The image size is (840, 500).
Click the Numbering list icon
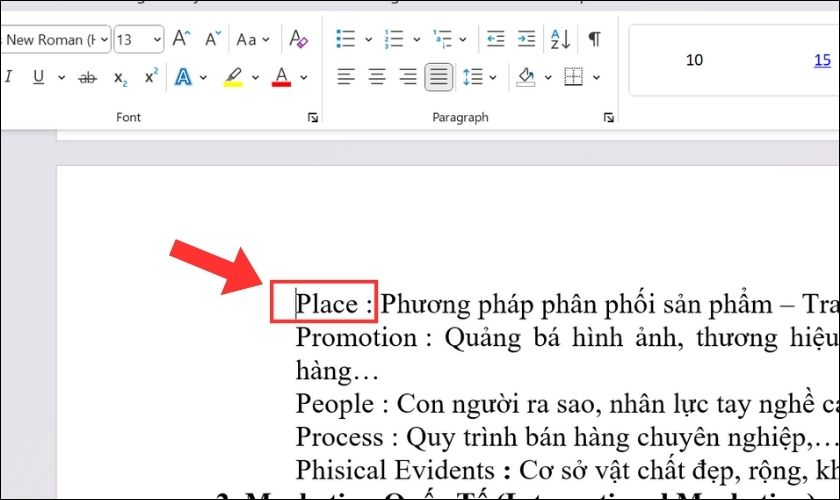[x=394, y=39]
